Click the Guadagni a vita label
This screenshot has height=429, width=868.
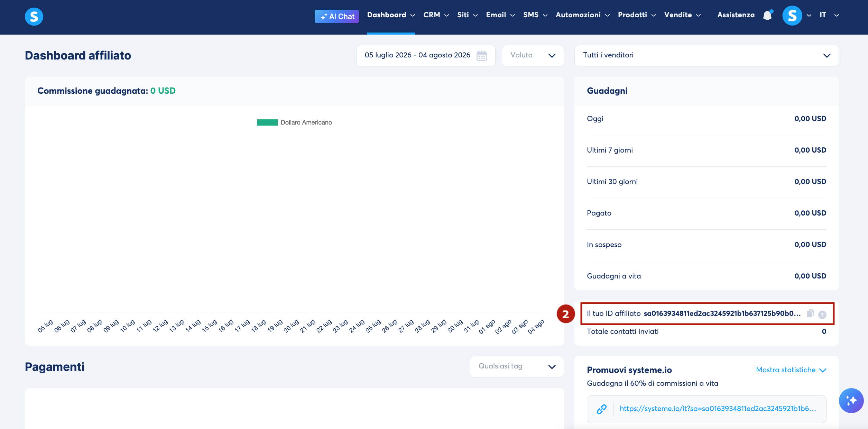(614, 276)
